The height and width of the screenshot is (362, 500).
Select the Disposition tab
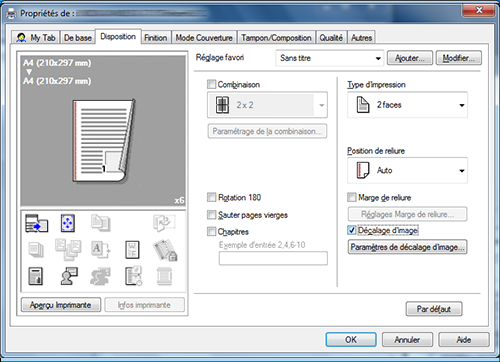(x=118, y=36)
